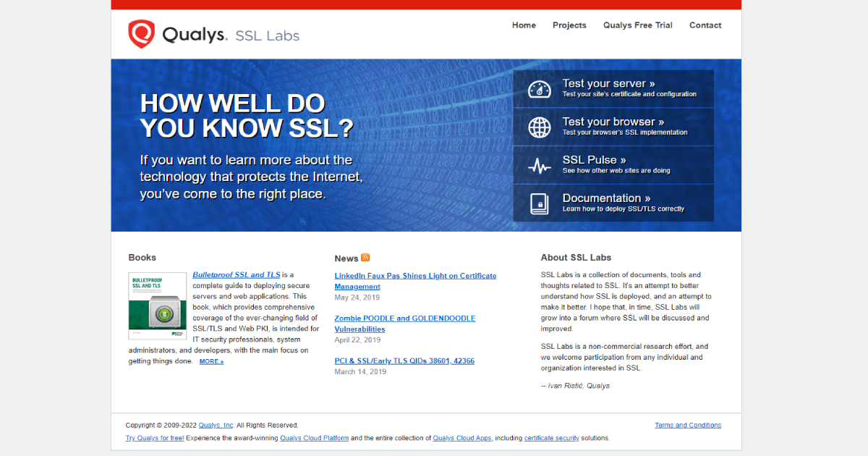Click the Qualys SSL Labs wordmark
The width and height of the screenshot is (868, 456).
pyautogui.click(x=231, y=35)
